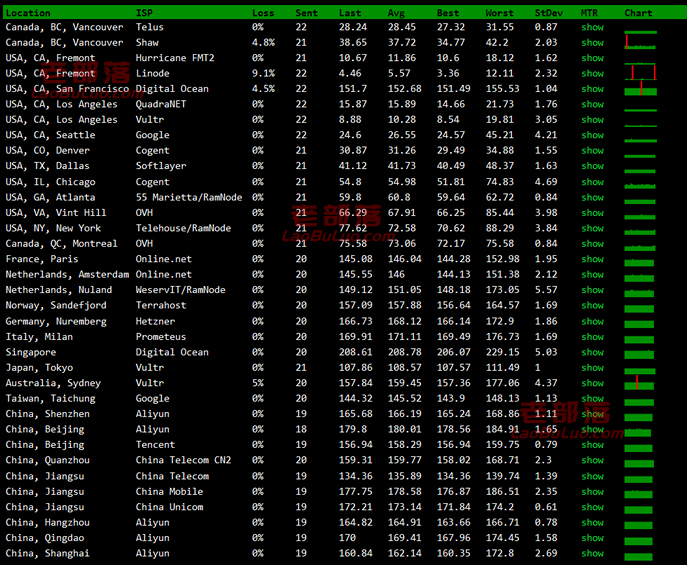Viewport: 687px width, 565px height.
Task: Select the Norway, Sandefjord location cell
Action: (56, 305)
